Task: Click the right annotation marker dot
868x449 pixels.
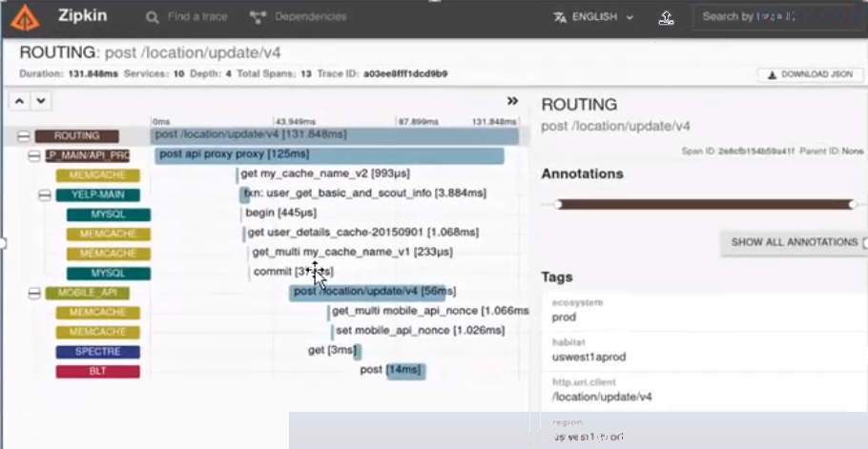Action: [x=853, y=205]
